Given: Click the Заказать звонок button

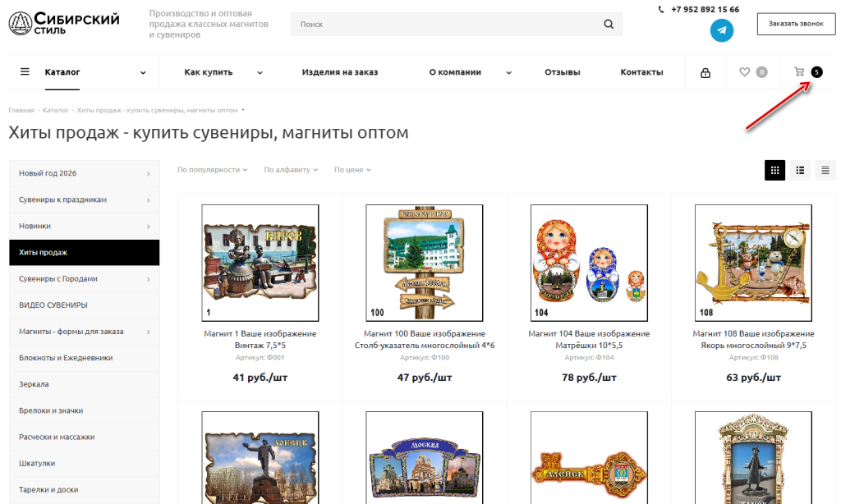Looking at the screenshot, I should [796, 24].
